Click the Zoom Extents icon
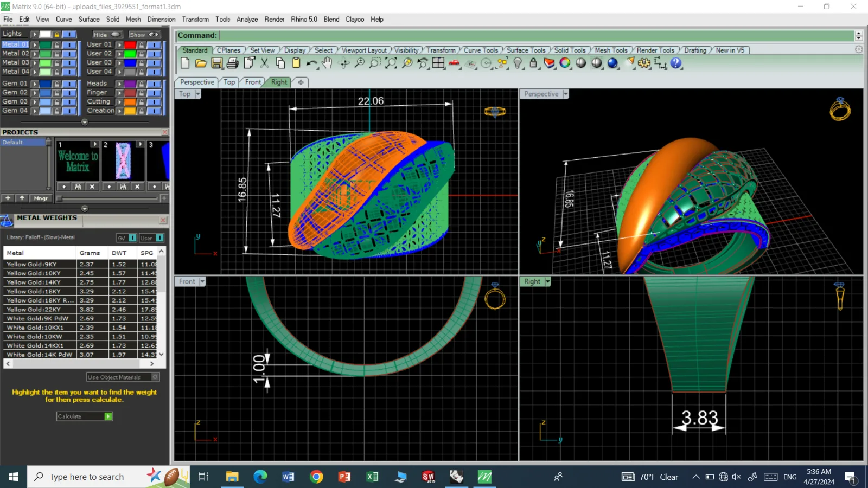Viewport: 868px width, 488px height. tap(391, 63)
